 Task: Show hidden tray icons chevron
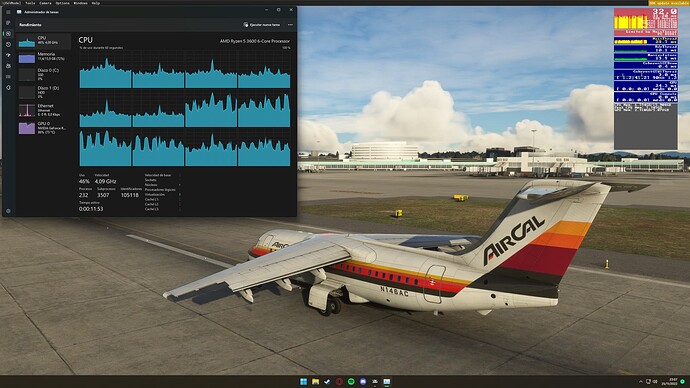(x=641, y=382)
